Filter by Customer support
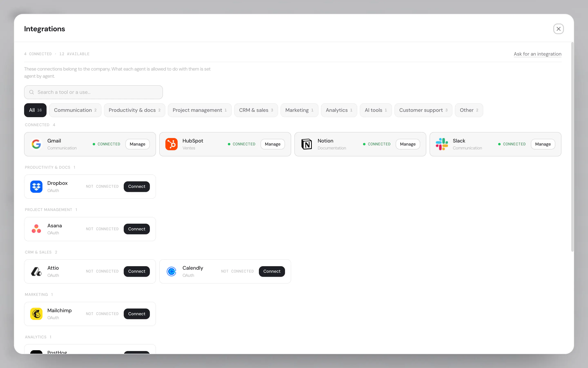Screen dimensions: 588x368 (x=423, y=110)
